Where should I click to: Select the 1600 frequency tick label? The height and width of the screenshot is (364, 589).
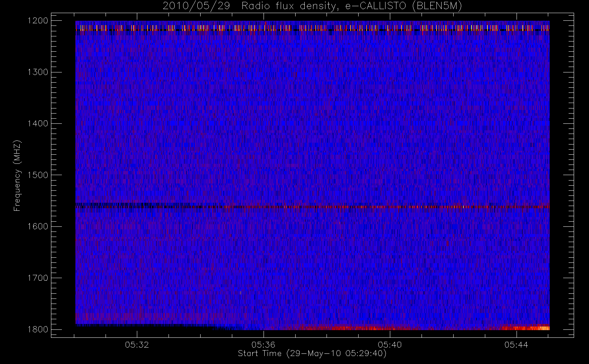[38, 226]
